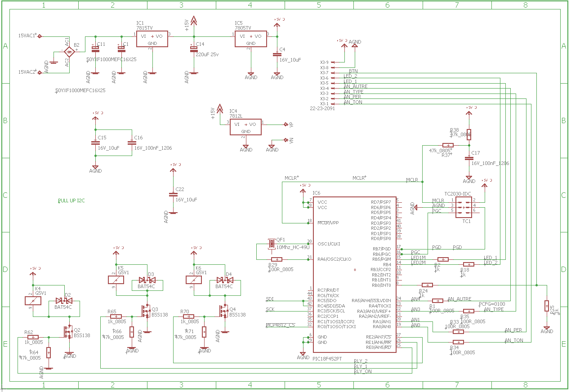
Task: Click the "PULL UP I2C" text note
Action: pos(71,201)
